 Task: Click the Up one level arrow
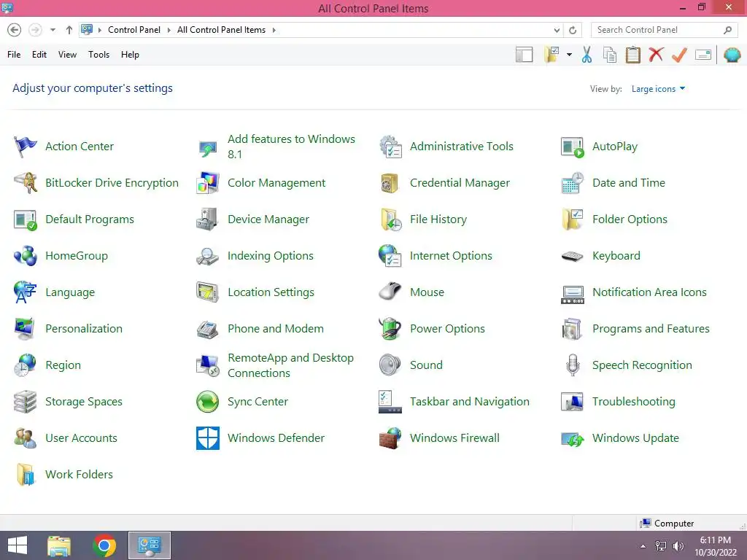pos(69,30)
